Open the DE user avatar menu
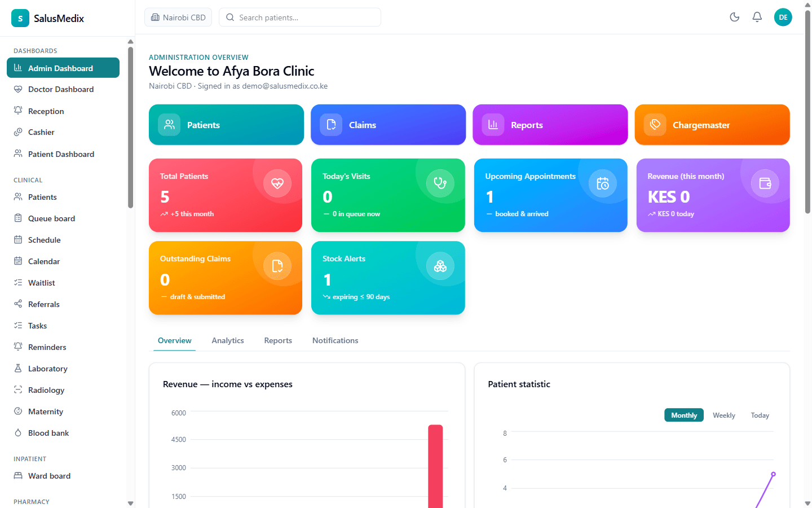 pyautogui.click(x=783, y=17)
